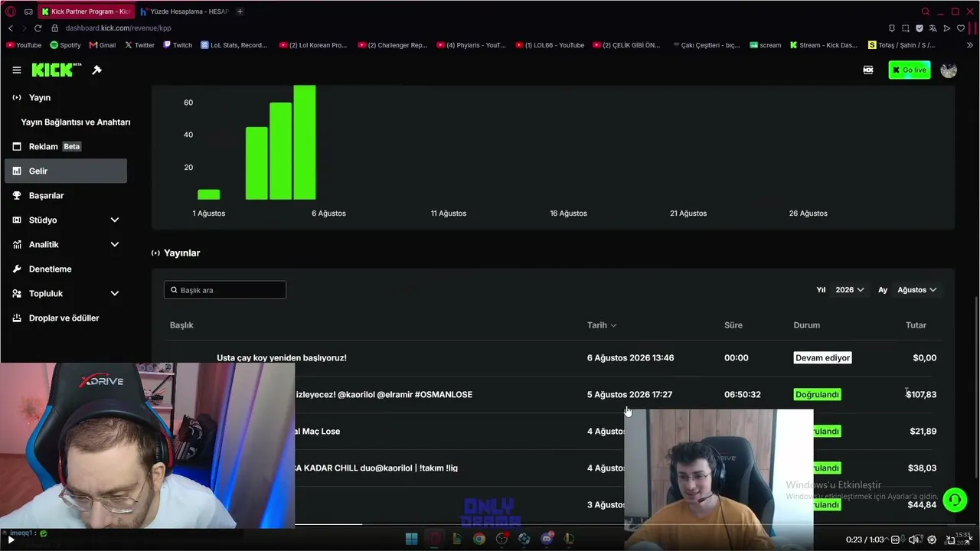
Task: Open the Yıl 2026 dropdown
Action: [x=850, y=290]
